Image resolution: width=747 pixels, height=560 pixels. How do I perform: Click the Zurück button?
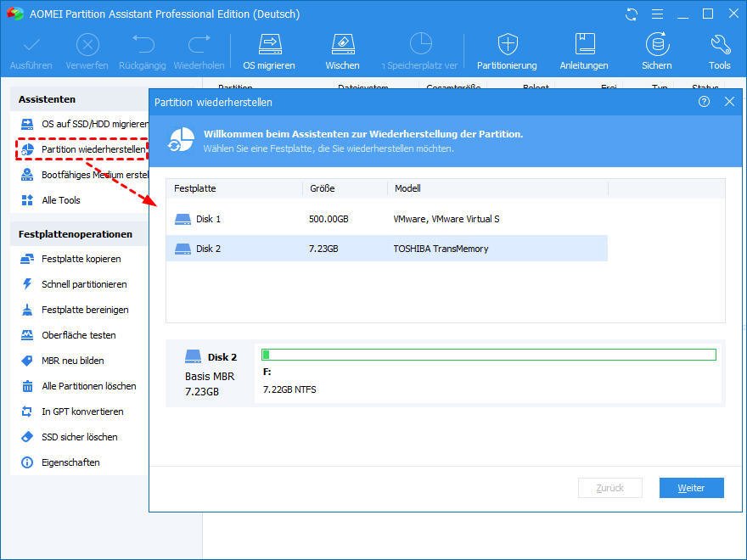pyautogui.click(x=609, y=488)
